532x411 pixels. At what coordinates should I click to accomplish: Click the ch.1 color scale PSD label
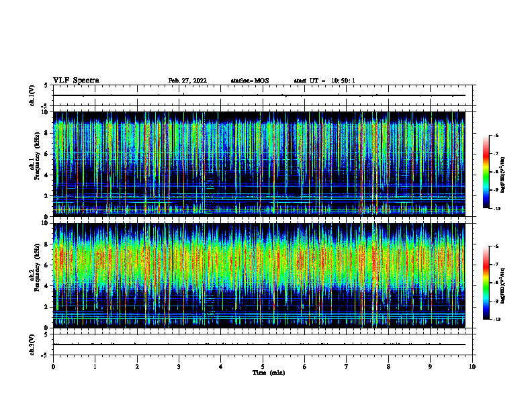click(503, 175)
